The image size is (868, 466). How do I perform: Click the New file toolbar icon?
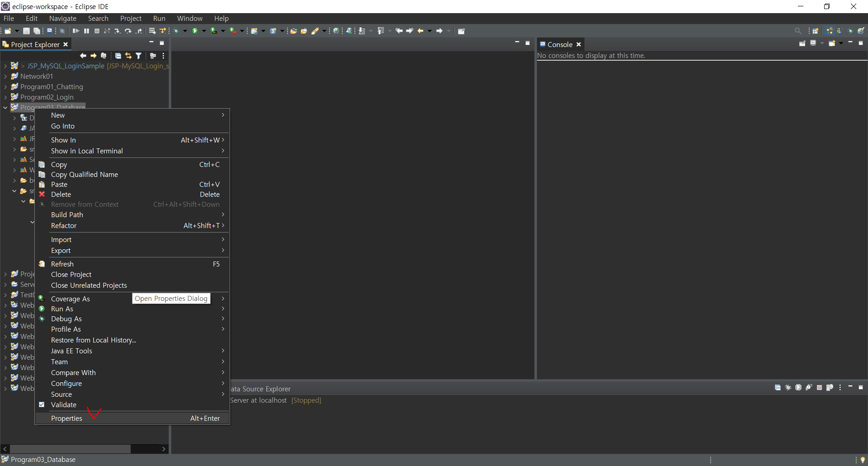click(x=7, y=31)
